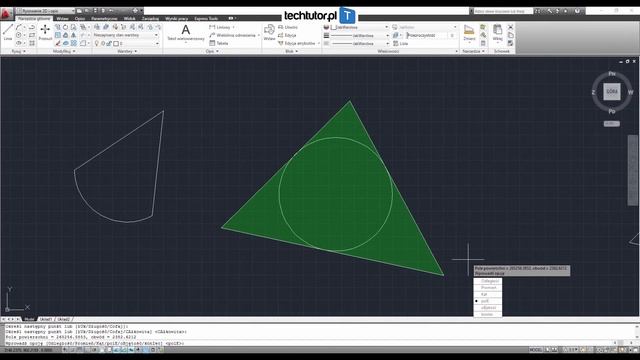Open the Wyniki pracy ribbon tab
640x360 pixels.
coord(177,18)
